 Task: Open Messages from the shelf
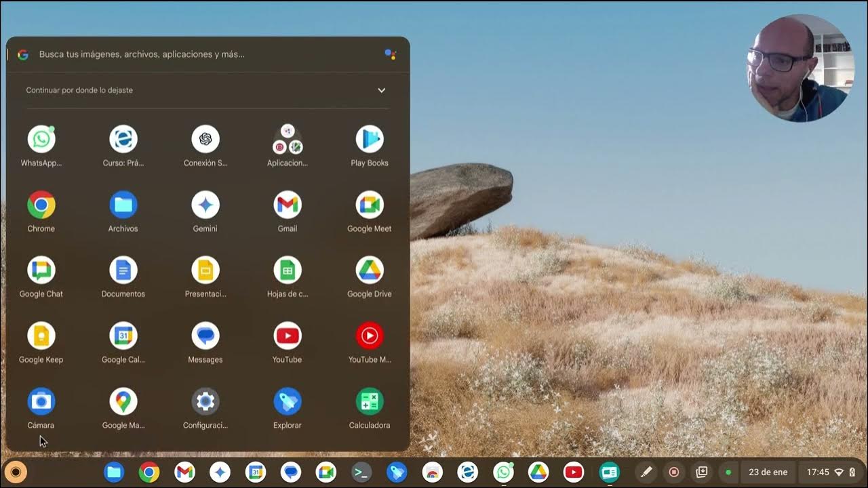click(291, 472)
